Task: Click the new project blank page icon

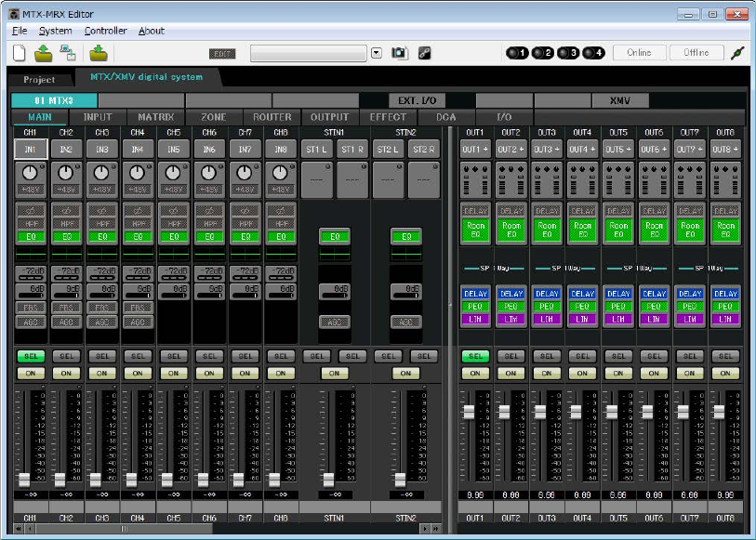Action: point(20,52)
